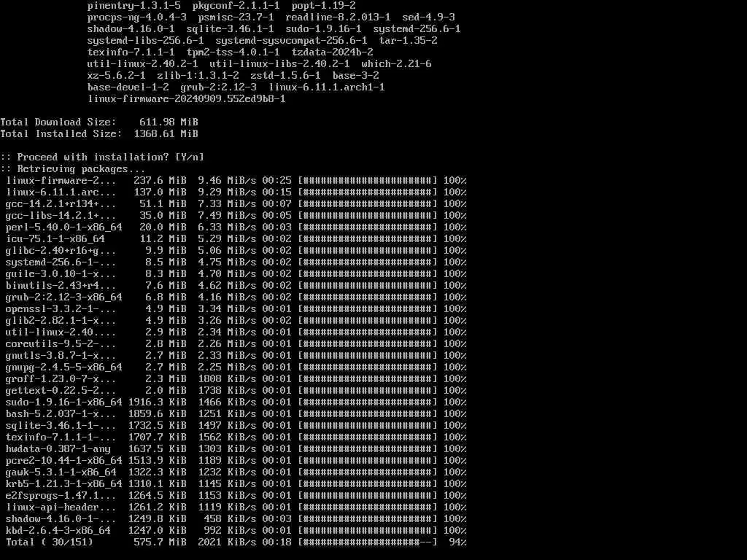
Task: Select the icu-75.1-1-x86_64 row
Action: coord(236,239)
